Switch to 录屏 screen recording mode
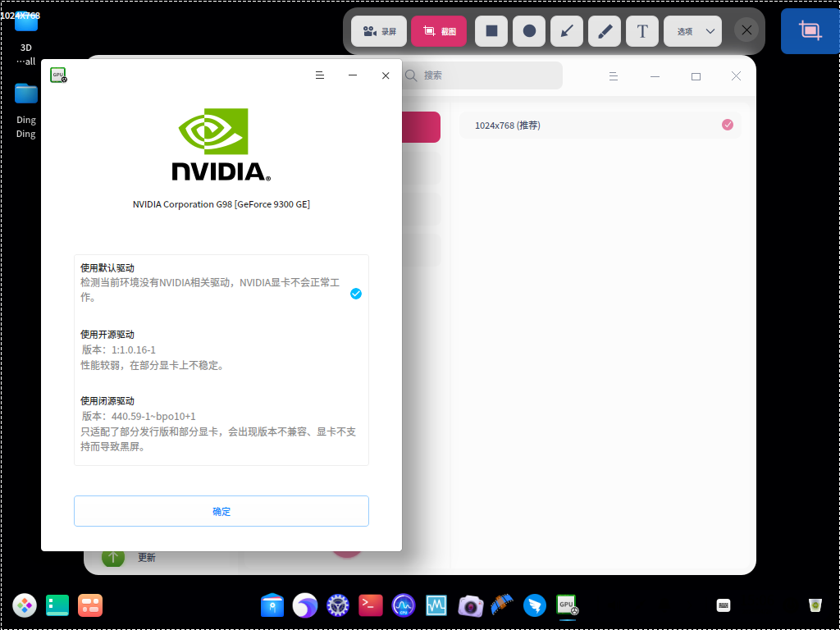 click(x=379, y=31)
